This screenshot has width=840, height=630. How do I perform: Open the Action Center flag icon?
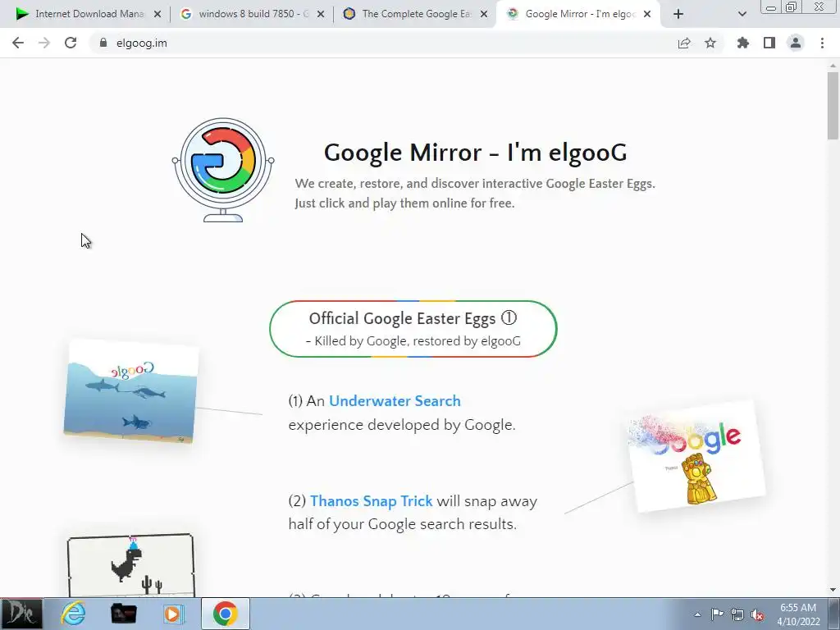(717, 614)
